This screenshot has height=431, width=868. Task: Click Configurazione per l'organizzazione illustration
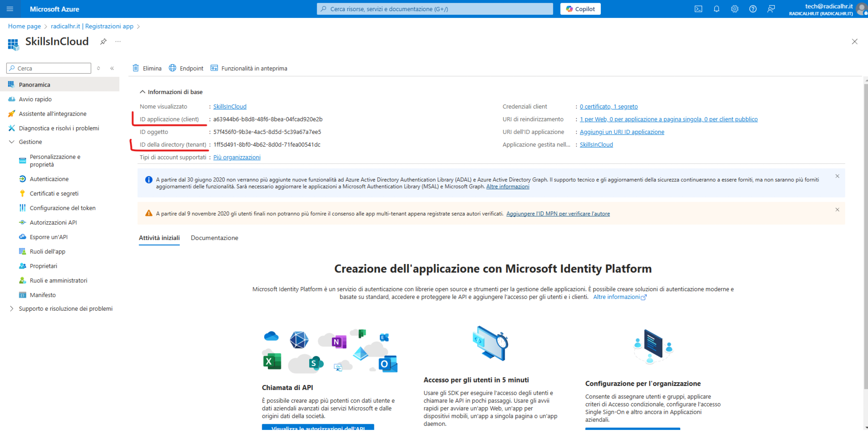click(x=653, y=347)
